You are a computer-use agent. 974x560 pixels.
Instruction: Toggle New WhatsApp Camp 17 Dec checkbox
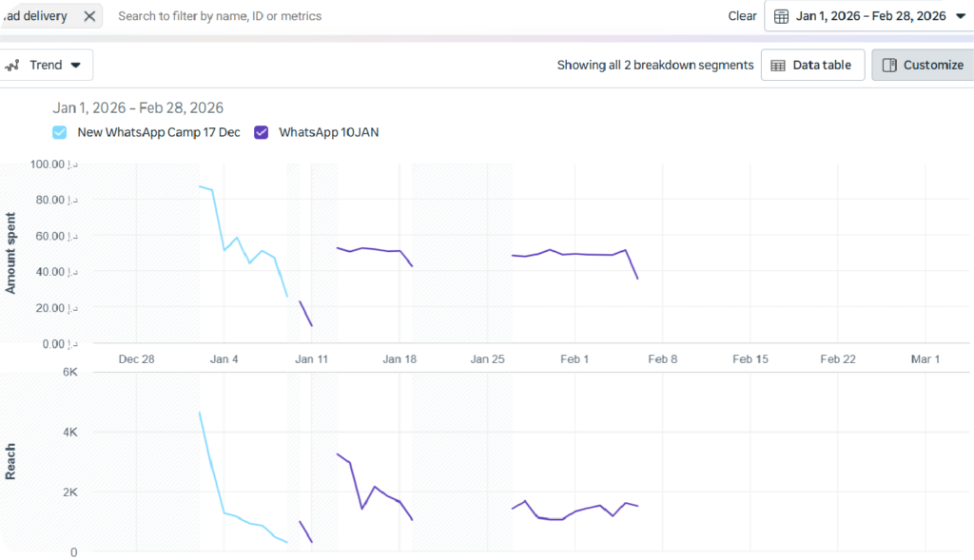[60, 133]
